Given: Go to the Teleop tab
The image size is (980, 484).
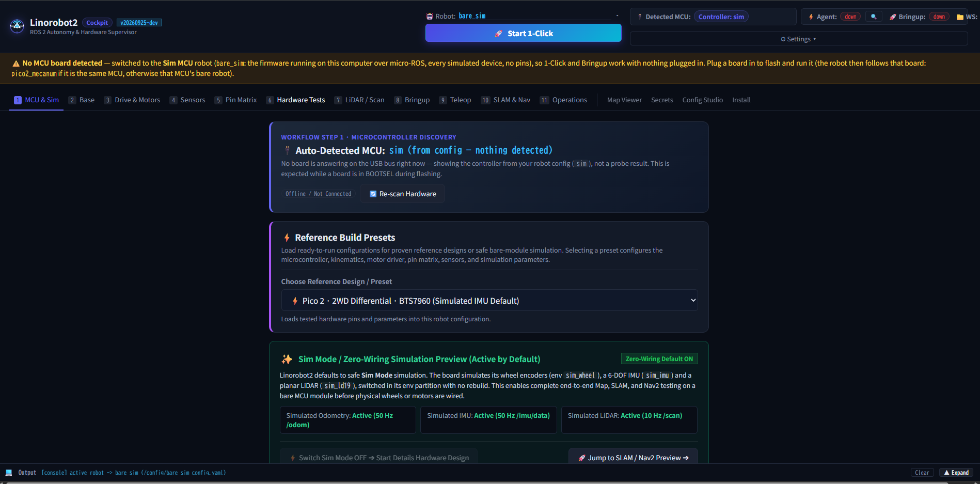Looking at the screenshot, I should pyautogui.click(x=455, y=100).
